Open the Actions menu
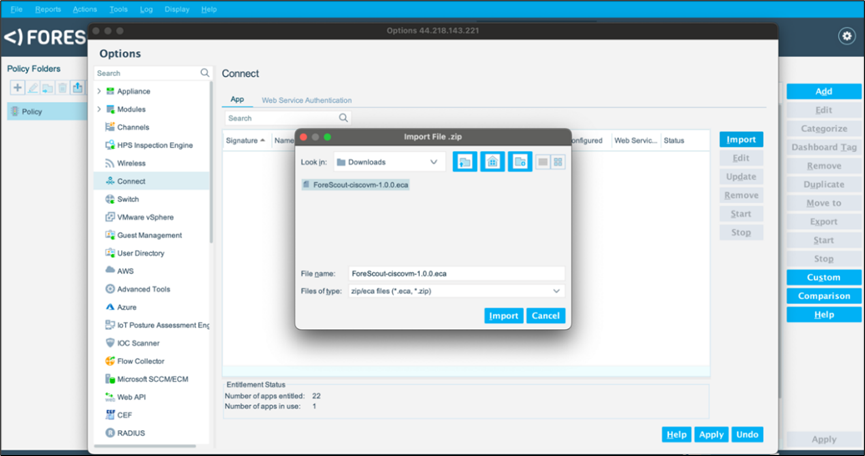The image size is (865, 456). pos(84,9)
